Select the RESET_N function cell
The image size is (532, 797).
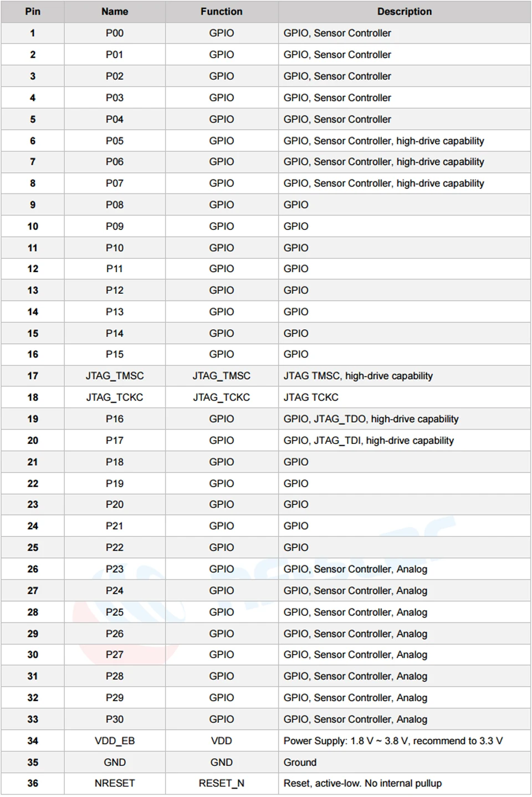pyautogui.click(x=222, y=783)
